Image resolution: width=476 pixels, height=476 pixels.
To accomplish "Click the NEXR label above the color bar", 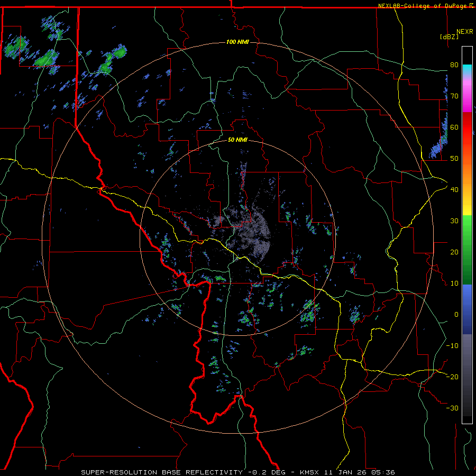I will [x=464, y=32].
